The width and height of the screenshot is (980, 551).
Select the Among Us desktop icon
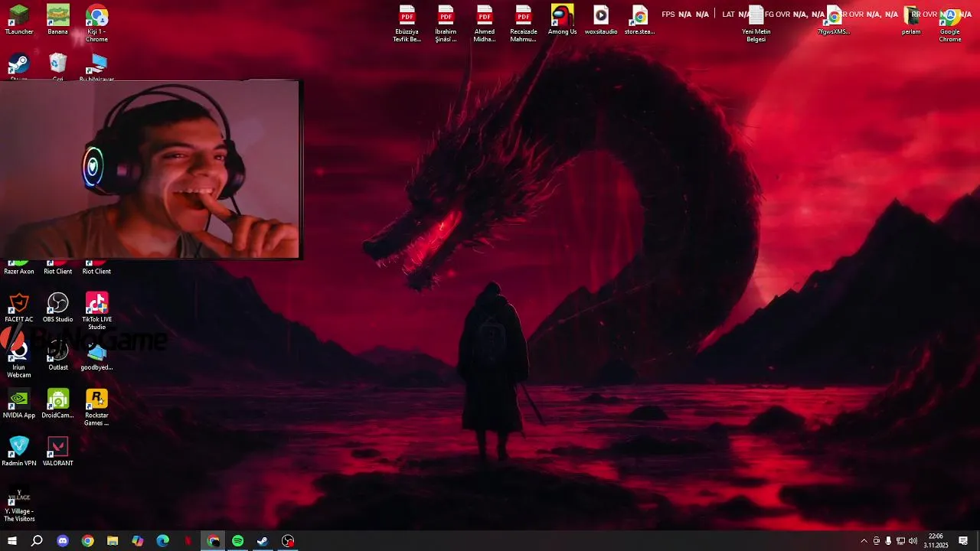tap(562, 20)
